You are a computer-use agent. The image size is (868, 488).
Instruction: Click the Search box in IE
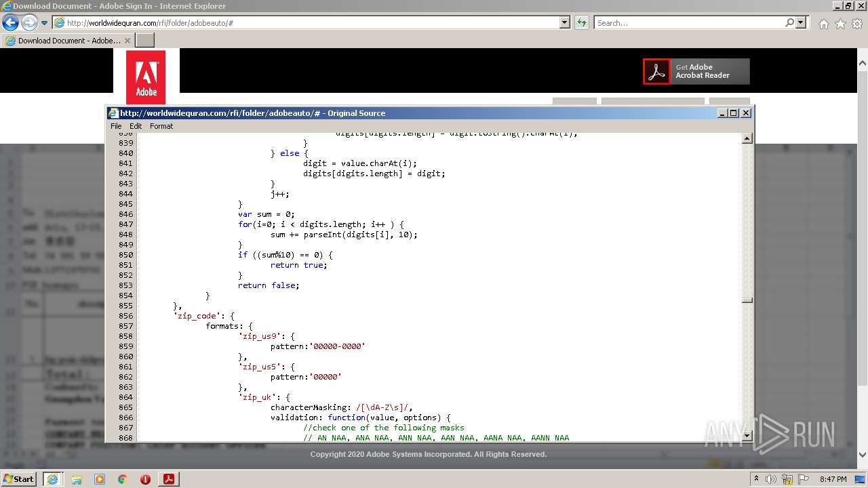[x=689, y=22]
